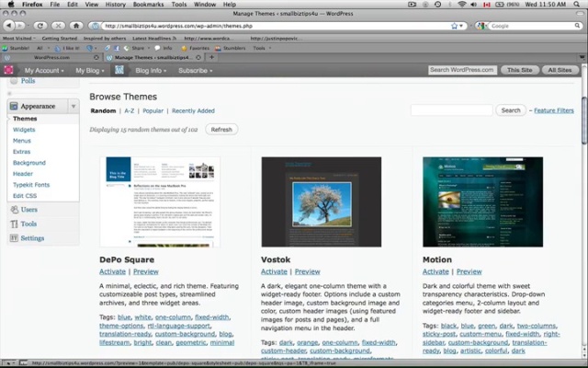The image size is (588, 368).
Task: Click the Tools icon in the sidebar
Action: point(15,224)
